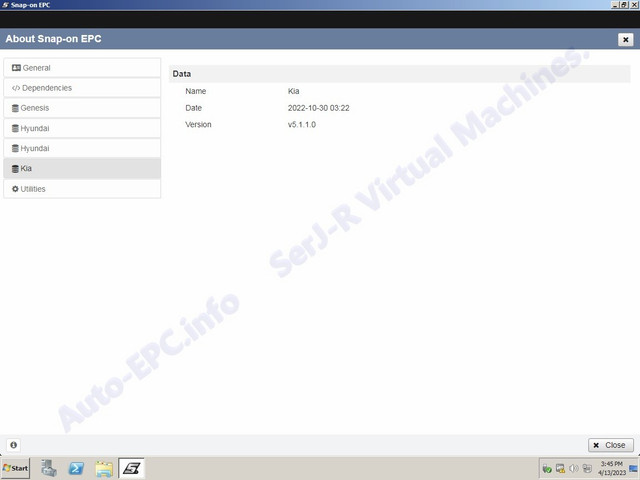Select the first Hyundai data entry
Image resolution: width=640 pixels, height=480 pixels.
coord(82,128)
